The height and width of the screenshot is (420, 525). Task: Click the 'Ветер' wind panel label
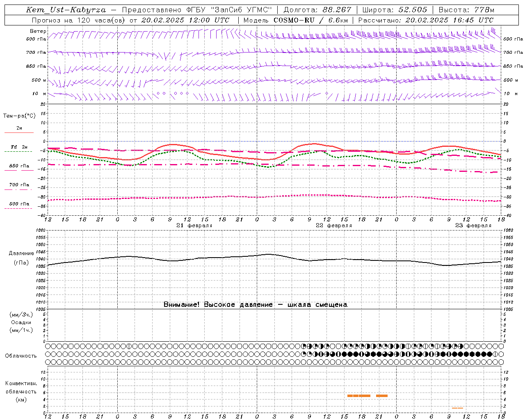point(38,31)
